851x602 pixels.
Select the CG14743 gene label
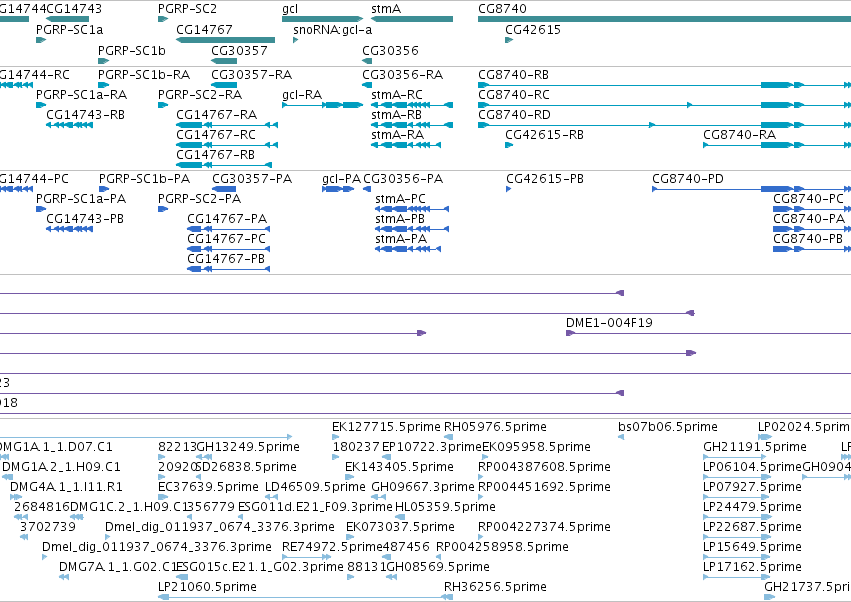point(74,9)
